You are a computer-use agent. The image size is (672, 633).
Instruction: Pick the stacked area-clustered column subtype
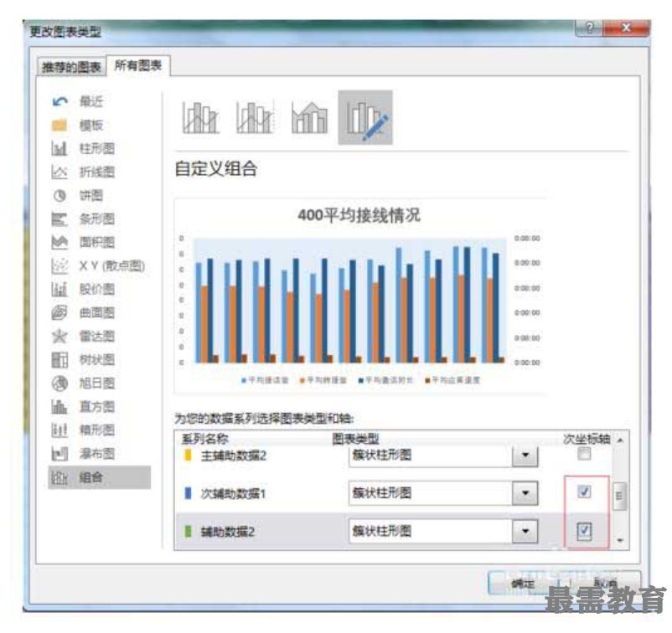point(309,117)
